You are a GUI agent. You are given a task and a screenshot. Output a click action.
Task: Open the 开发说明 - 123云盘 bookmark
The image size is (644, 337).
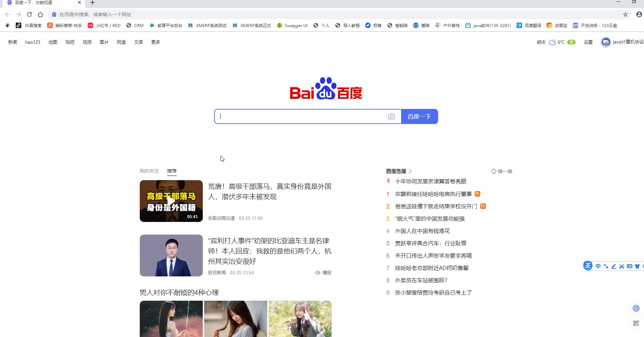(x=595, y=25)
